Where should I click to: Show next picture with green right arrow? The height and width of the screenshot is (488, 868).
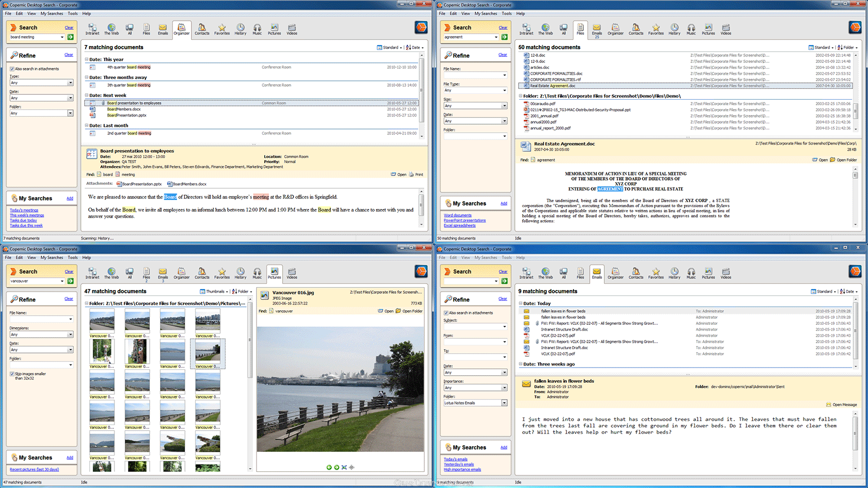tap(336, 467)
